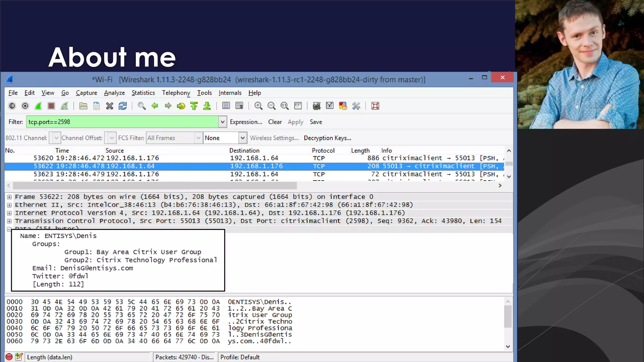Open the None decryption mode dropdown
Screen dimensions: 644x362
(242, 138)
